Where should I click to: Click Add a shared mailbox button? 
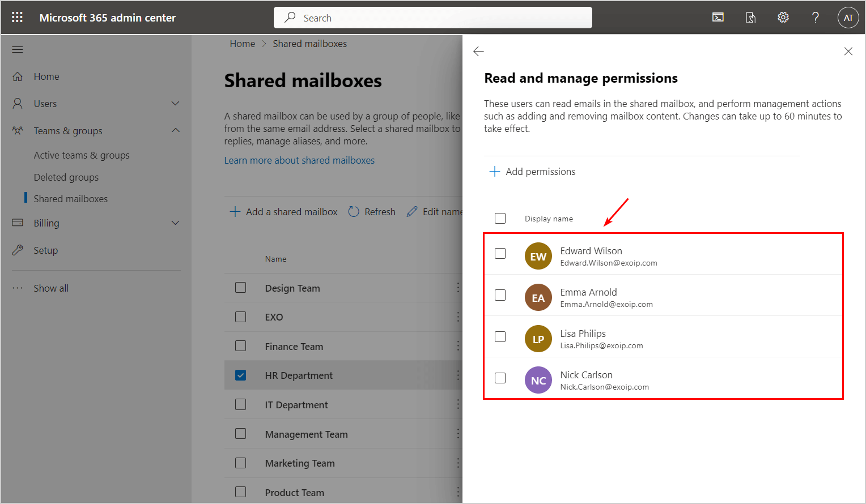pyautogui.click(x=283, y=212)
